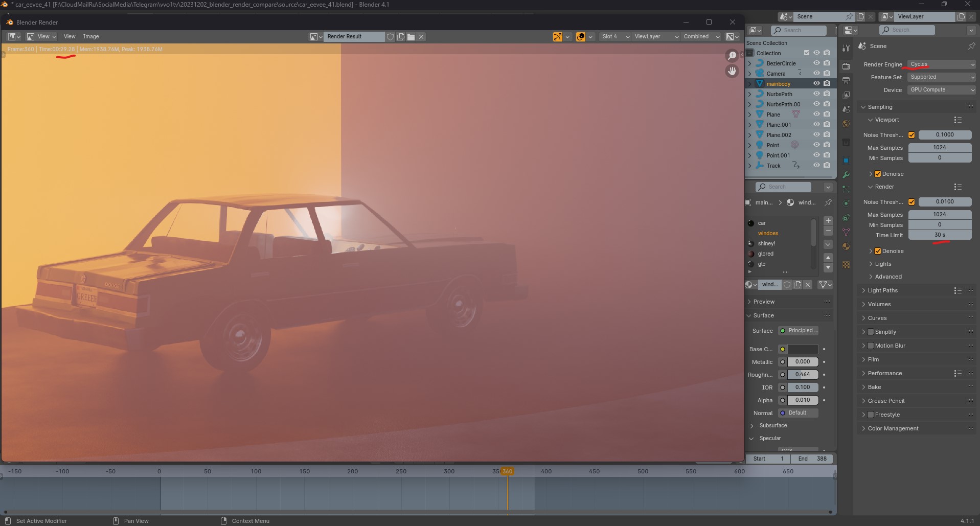Viewport: 980px width, 526px height.
Task: Disable mainbody render camera toggle
Action: click(x=827, y=84)
